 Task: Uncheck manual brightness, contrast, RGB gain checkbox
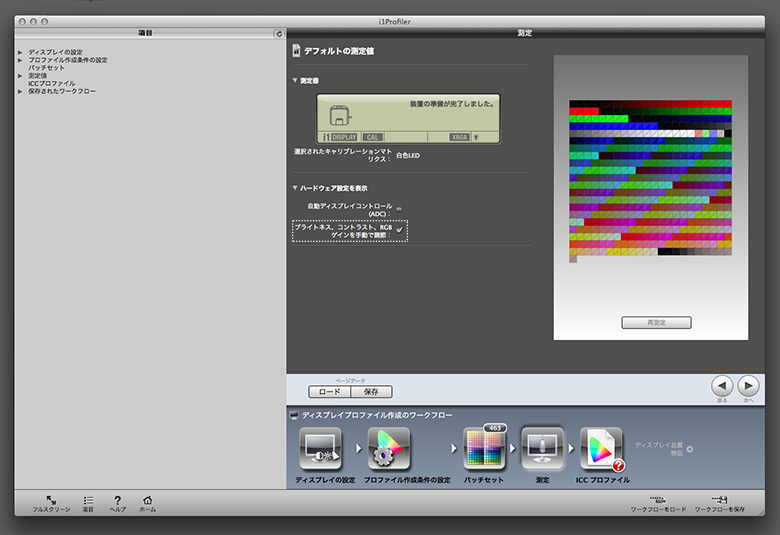(399, 231)
